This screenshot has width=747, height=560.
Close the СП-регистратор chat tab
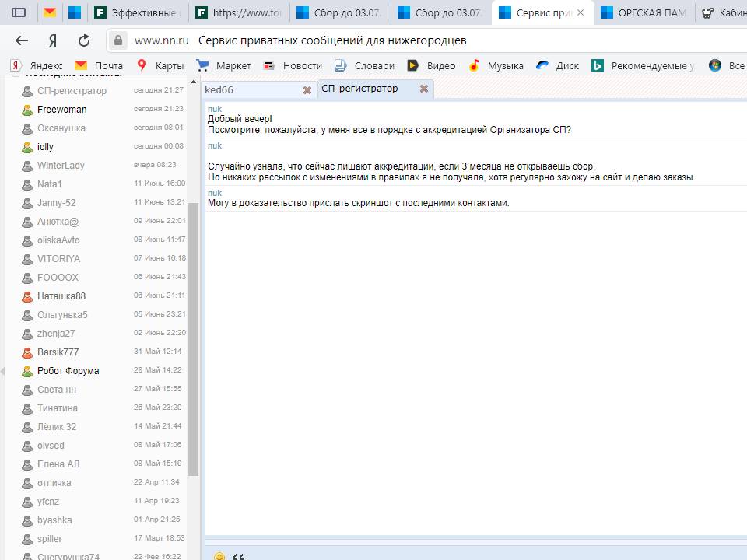click(424, 89)
